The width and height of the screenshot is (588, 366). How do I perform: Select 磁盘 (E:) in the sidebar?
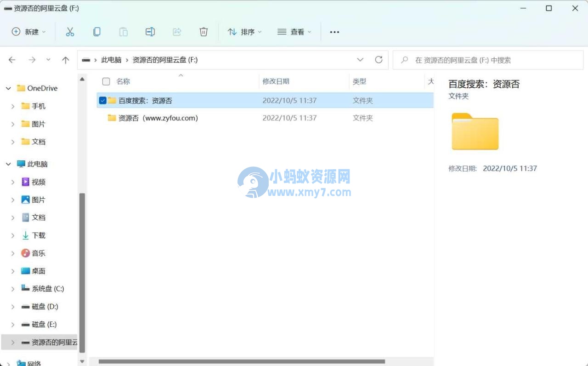pos(45,325)
